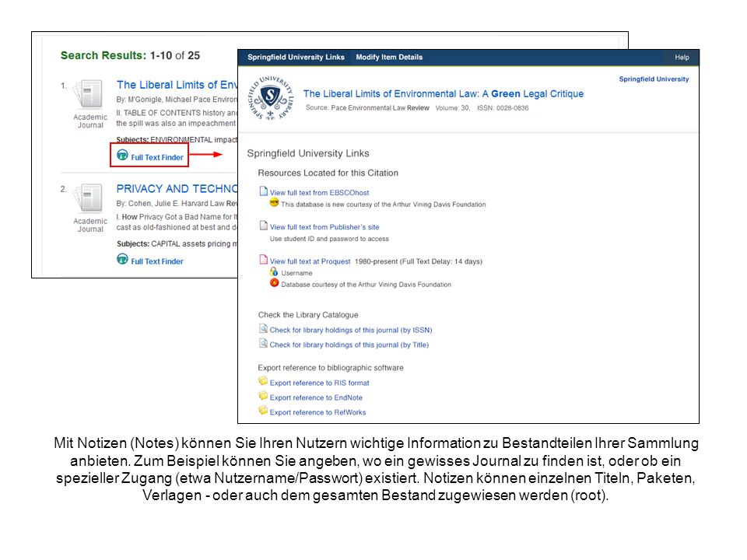The image size is (747, 560).
Task: Click 'Source: Pace Environmental Law Review' text
Action: click(367, 108)
